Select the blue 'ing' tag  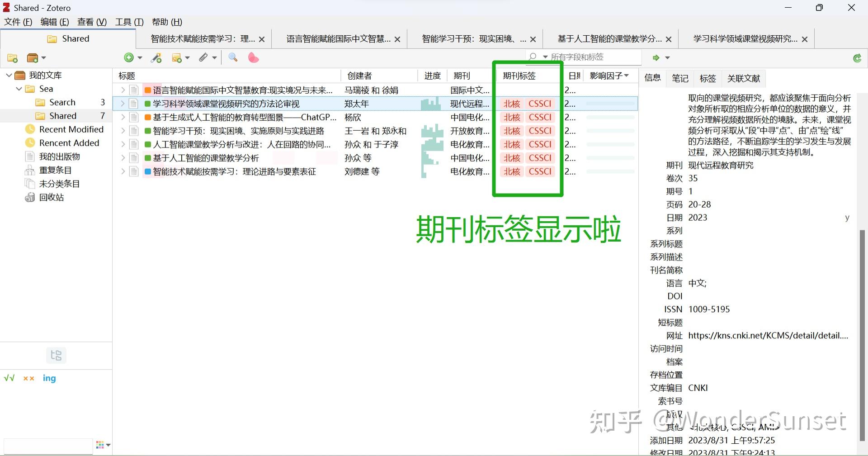[49, 378]
